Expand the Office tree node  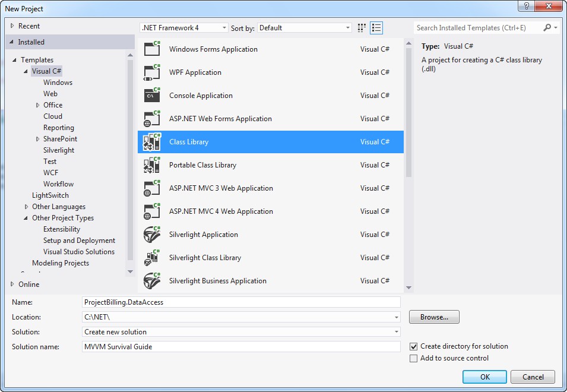[x=37, y=105]
